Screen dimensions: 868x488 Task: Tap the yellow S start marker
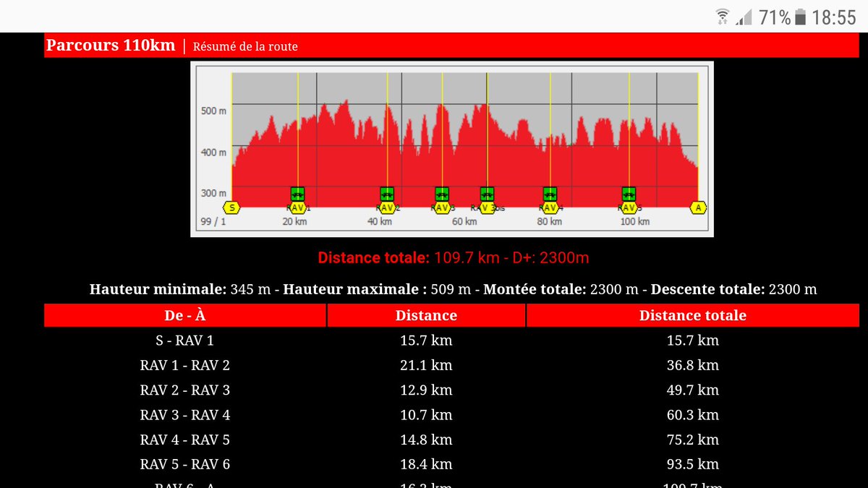coord(231,207)
